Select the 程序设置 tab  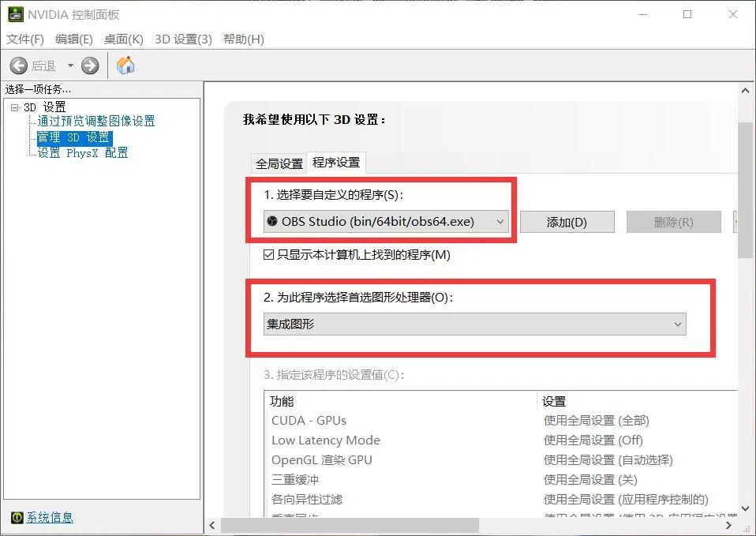click(336, 163)
